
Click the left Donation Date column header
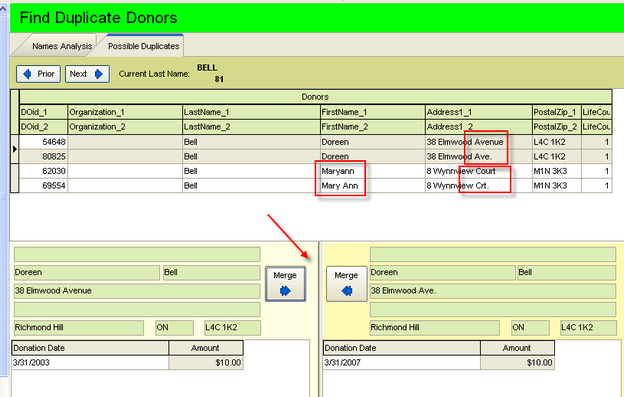click(x=90, y=348)
